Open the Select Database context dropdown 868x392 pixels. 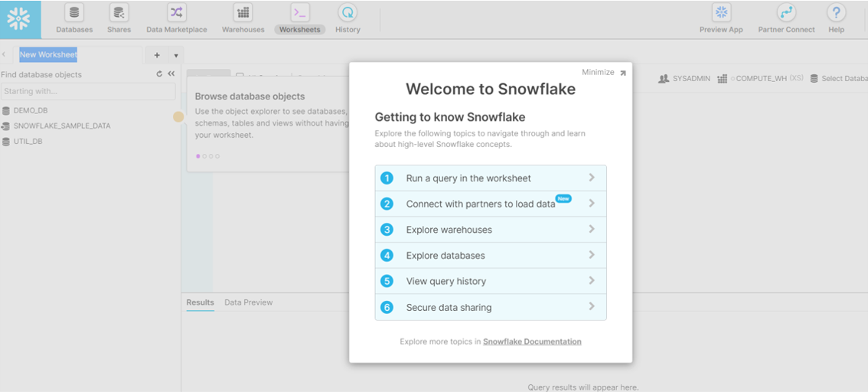pos(839,79)
